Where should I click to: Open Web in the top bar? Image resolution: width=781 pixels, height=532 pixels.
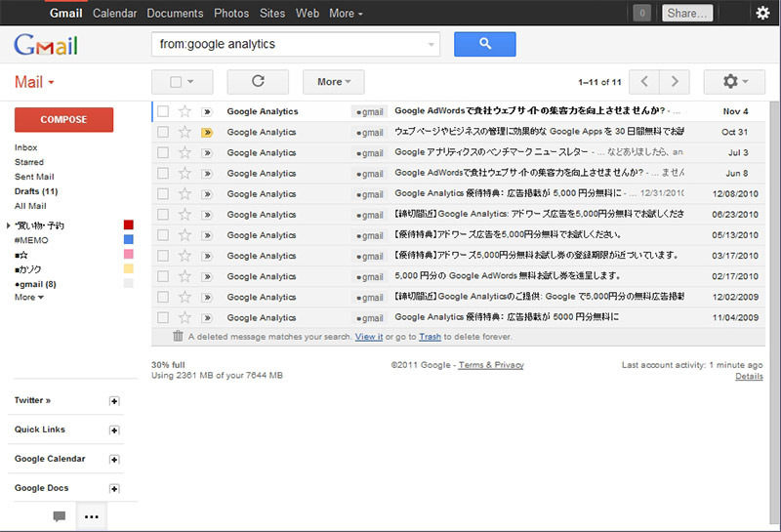point(308,14)
